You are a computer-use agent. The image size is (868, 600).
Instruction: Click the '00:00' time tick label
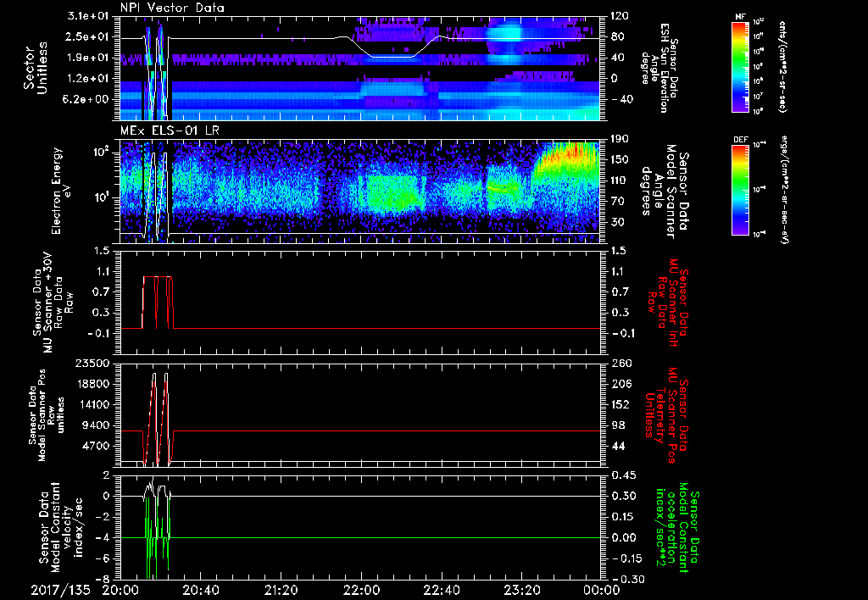coord(601,590)
